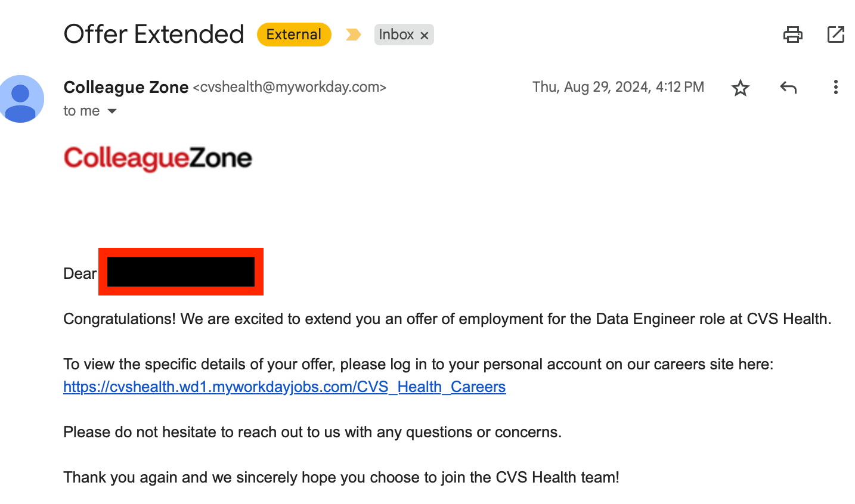Reply using the arrow icon
Image resolution: width=855 pixels, height=504 pixels.
[788, 88]
